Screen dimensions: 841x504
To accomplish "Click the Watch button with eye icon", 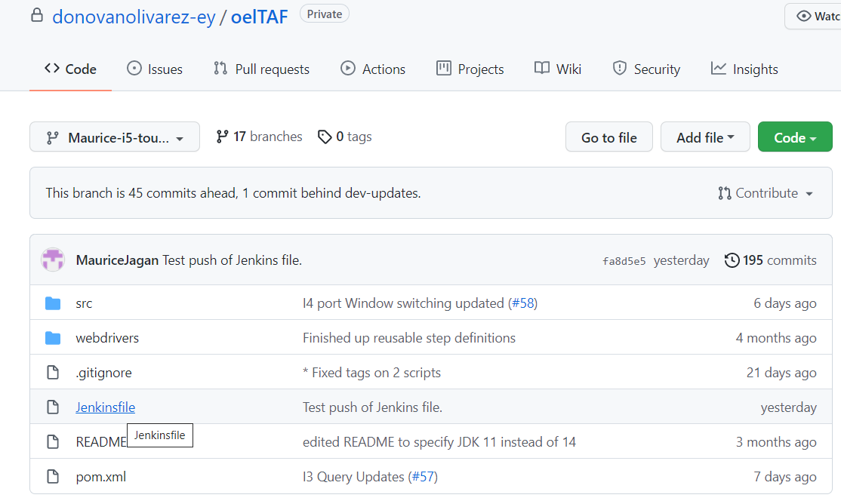I will (x=813, y=16).
